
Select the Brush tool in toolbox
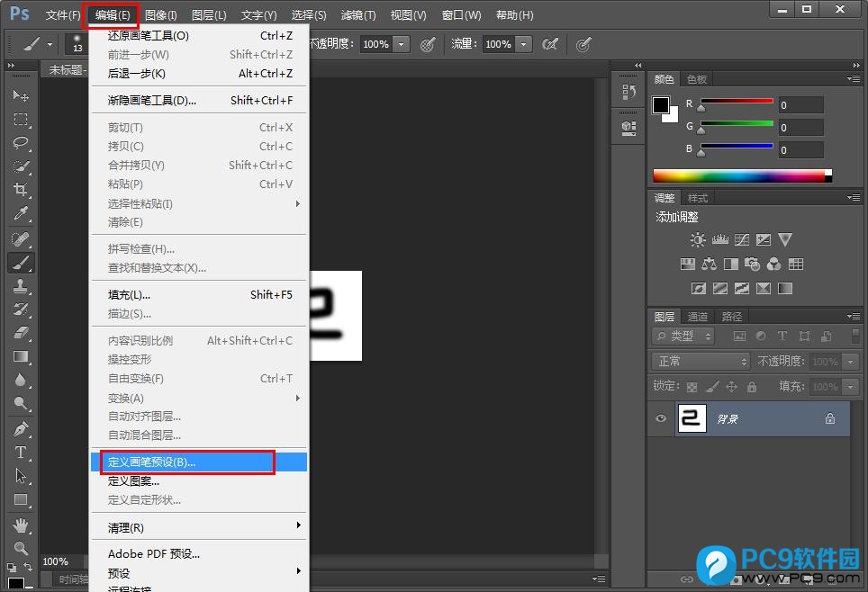tap(21, 263)
